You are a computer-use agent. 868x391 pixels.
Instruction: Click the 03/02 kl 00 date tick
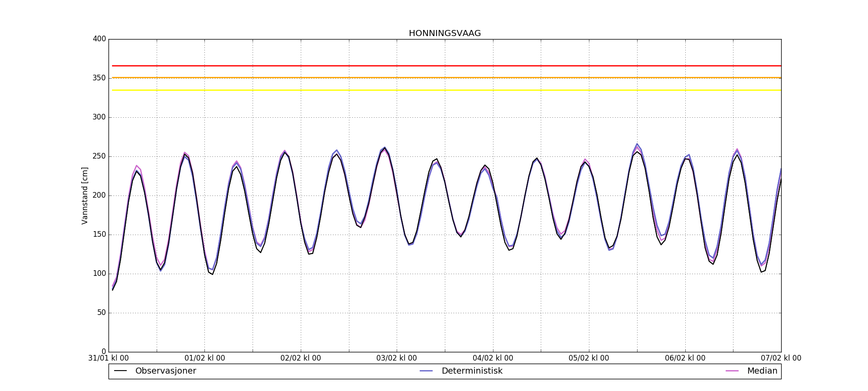(x=397, y=358)
